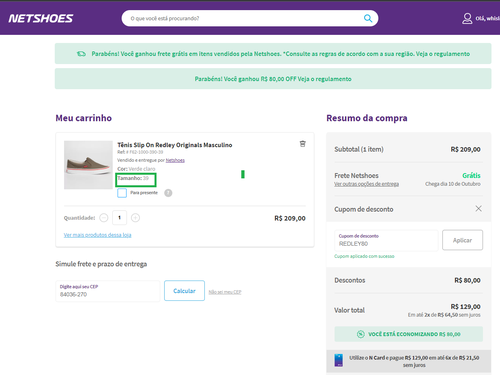Open Não sei meu CEP link
Image resolution: width=500 pixels, height=375 pixels.
[x=225, y=292]
